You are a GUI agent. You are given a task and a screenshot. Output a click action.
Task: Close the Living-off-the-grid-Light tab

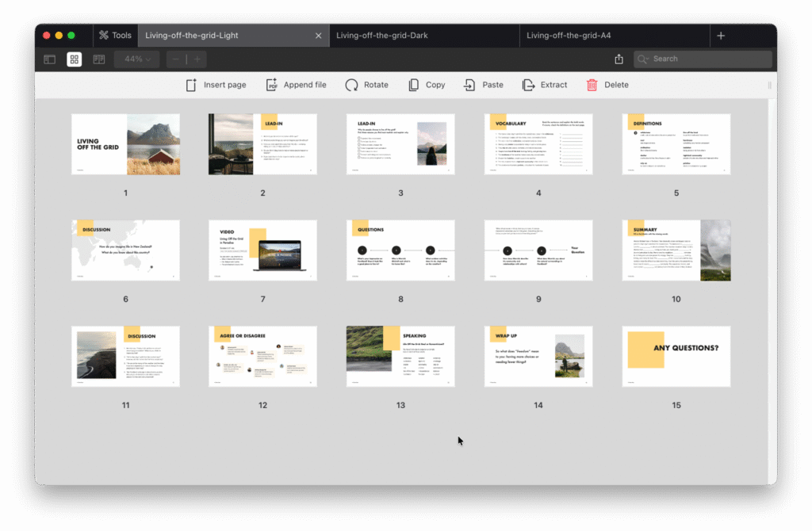319,36
